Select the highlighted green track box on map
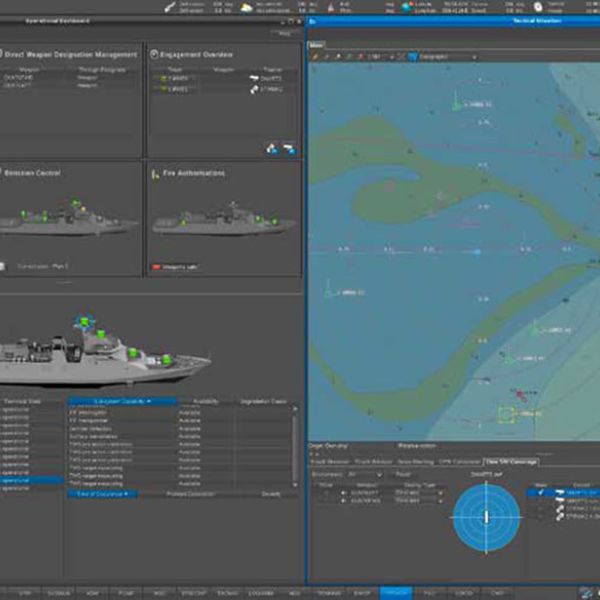The width and height of the screenshot is (600, 600). 506,412
